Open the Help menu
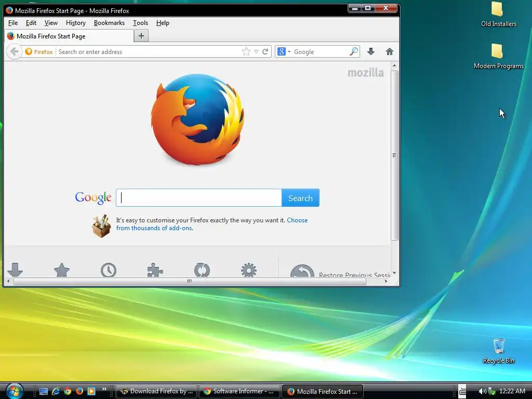The image size is (532, 399). click(x=163, y=23)
